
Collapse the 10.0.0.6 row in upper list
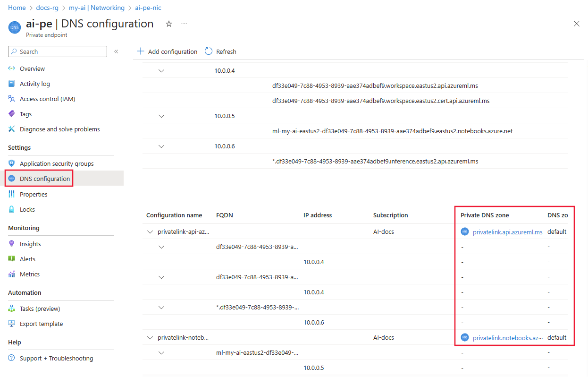coord(161,146)
